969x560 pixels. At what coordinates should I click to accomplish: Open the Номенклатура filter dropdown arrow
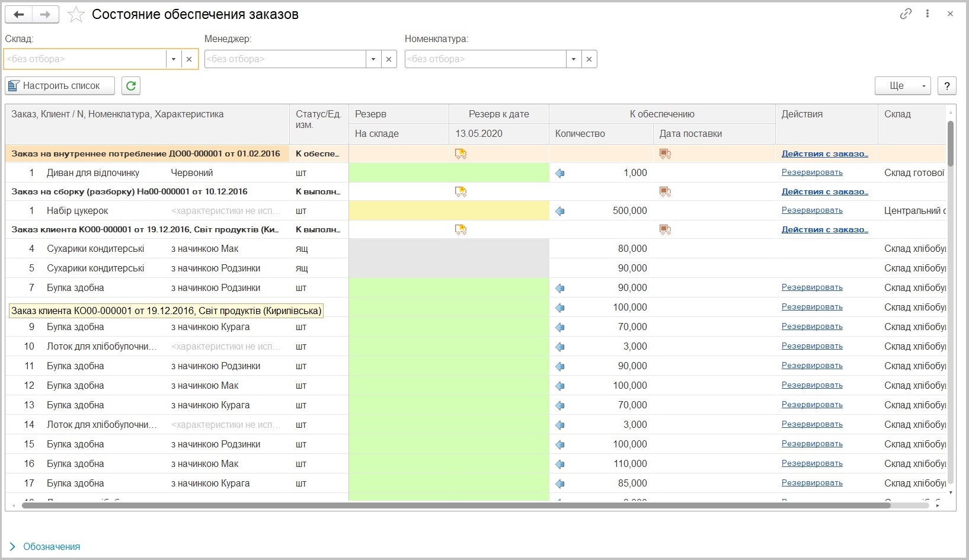tap(574, 59)
